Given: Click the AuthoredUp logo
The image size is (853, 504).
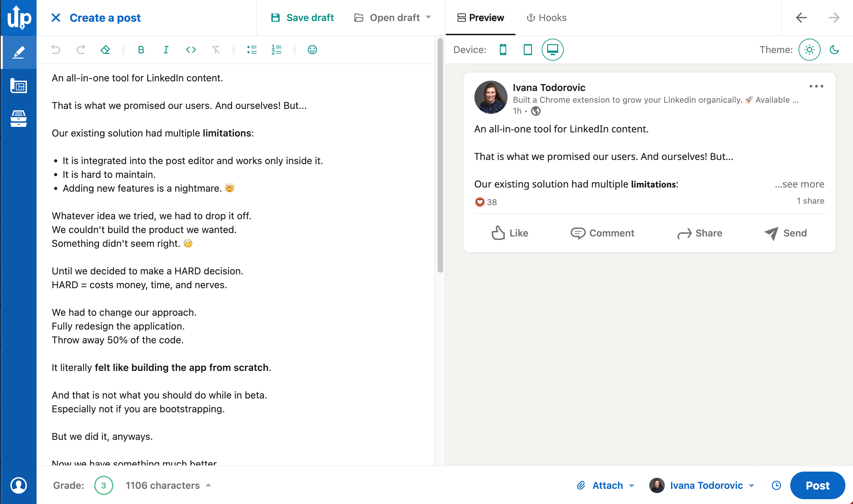Looking at the screenshot, I should tap(19, 18).
